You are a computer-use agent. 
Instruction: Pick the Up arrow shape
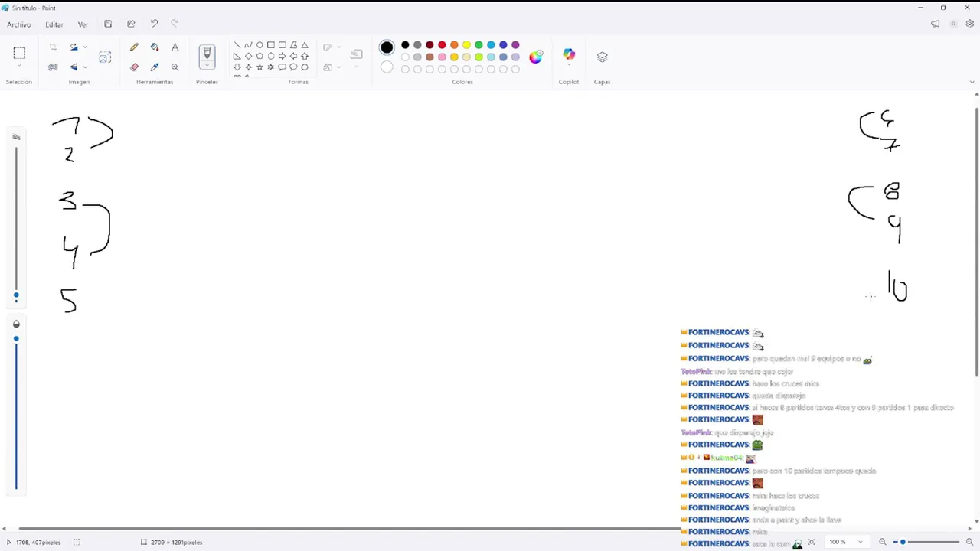click(305, 56)
